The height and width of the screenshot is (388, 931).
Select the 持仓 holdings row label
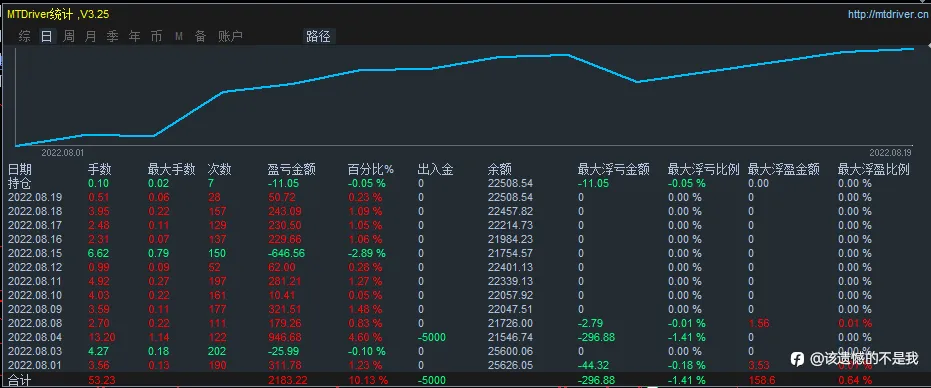tap(20, 184)
